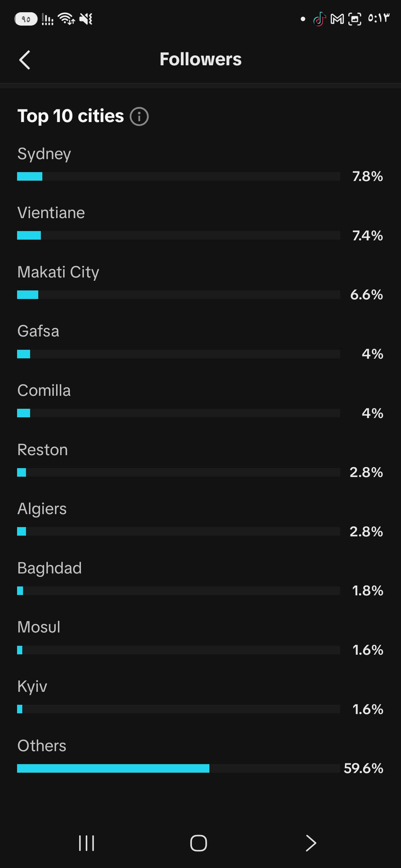This screenshot has width=401, height=868.
Task: Tap the Gmail notification icon
Action: pos(337,19)
